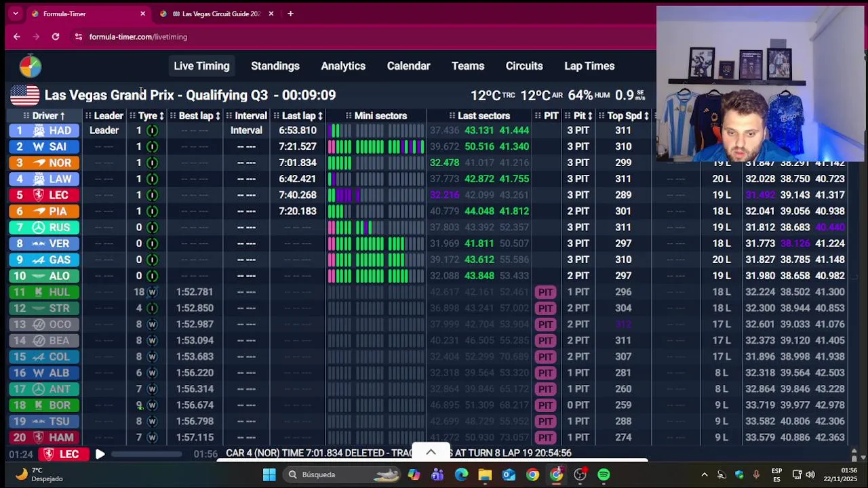
Task: Click the Interval column drag handle
Action: [x=229, y=116]
